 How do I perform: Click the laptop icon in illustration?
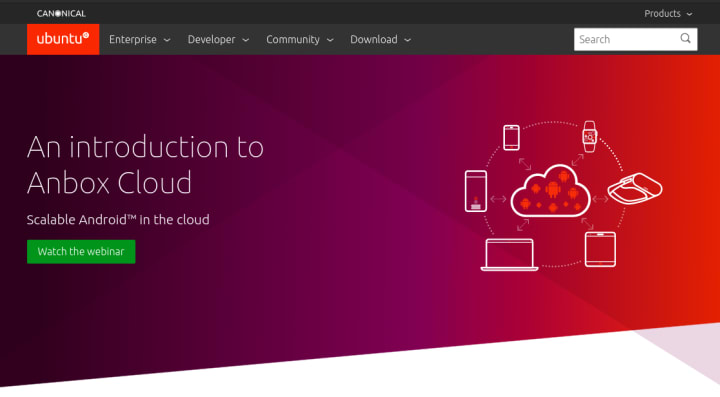509,255
